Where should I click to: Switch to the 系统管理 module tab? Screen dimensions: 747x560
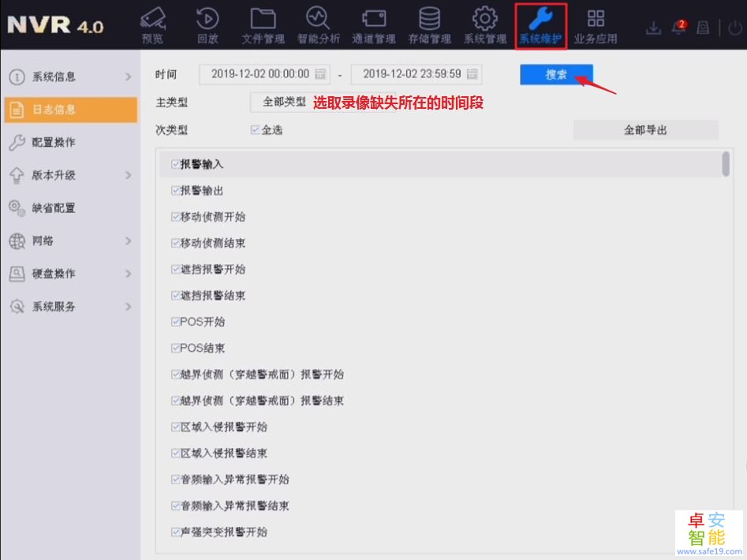pyautogui.click(x=485, y=24)
